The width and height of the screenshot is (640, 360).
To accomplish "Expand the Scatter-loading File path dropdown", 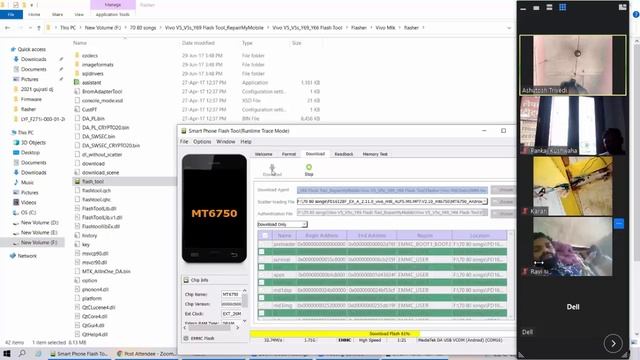I will point(484,202).
